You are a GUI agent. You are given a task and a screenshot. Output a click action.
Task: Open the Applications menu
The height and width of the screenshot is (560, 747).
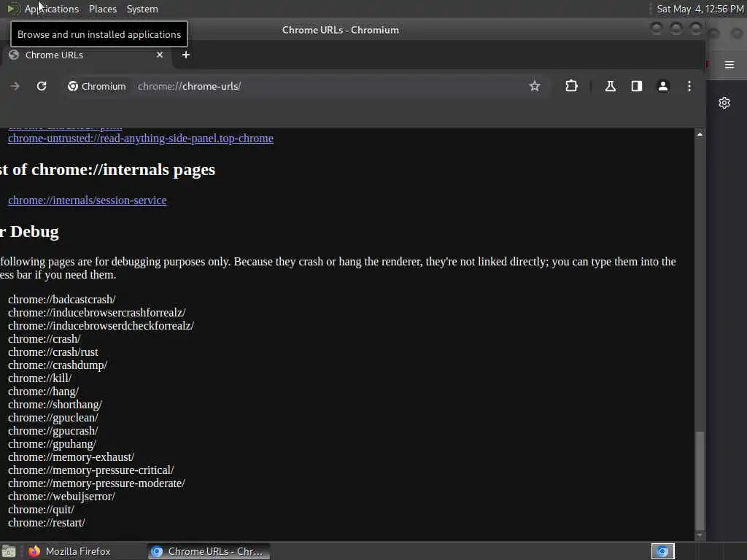coord(52,9)
